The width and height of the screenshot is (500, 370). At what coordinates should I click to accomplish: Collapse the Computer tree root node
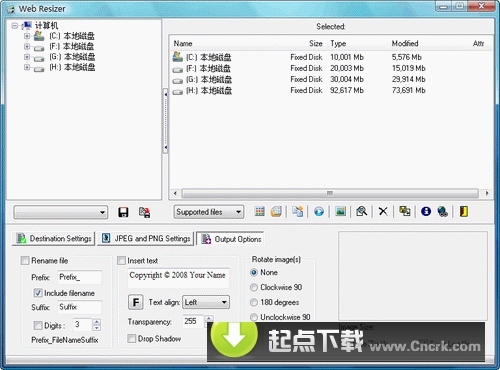(x=14, y=26)
